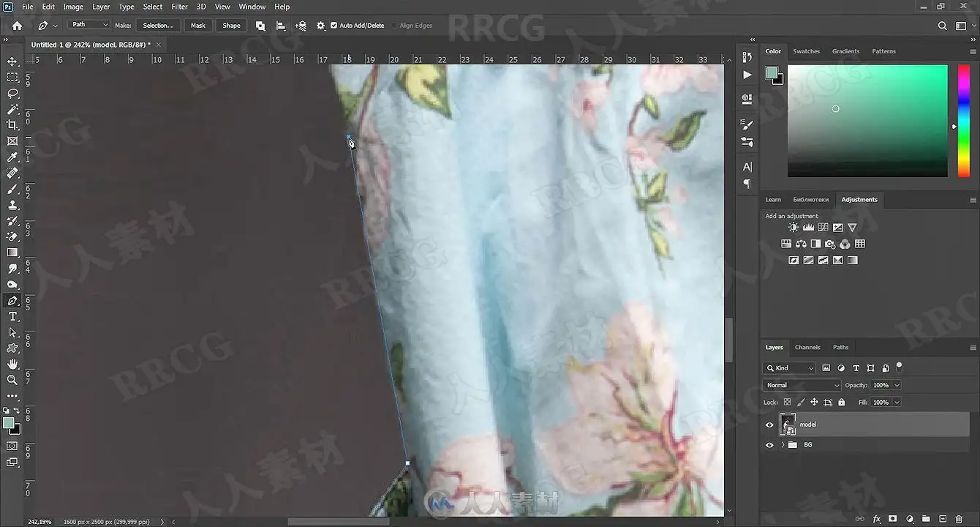Delete layer with the trash icon
Screen dimensions: 980x527
959,519
